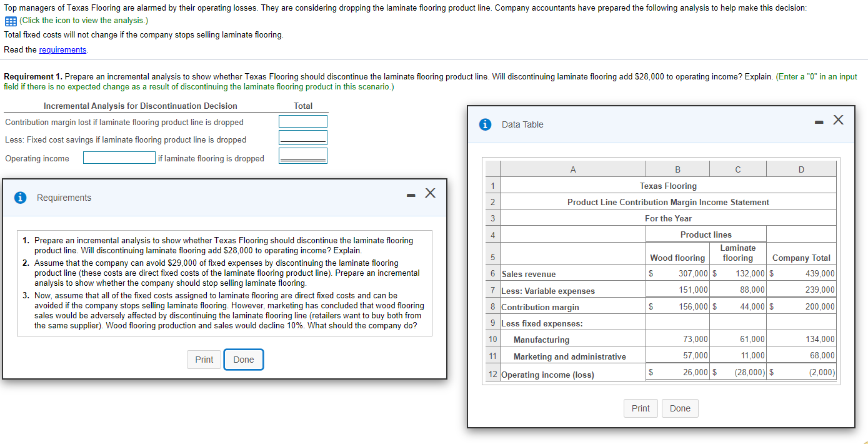
Task: Click column A header in data table
Action: click(573, 169)
